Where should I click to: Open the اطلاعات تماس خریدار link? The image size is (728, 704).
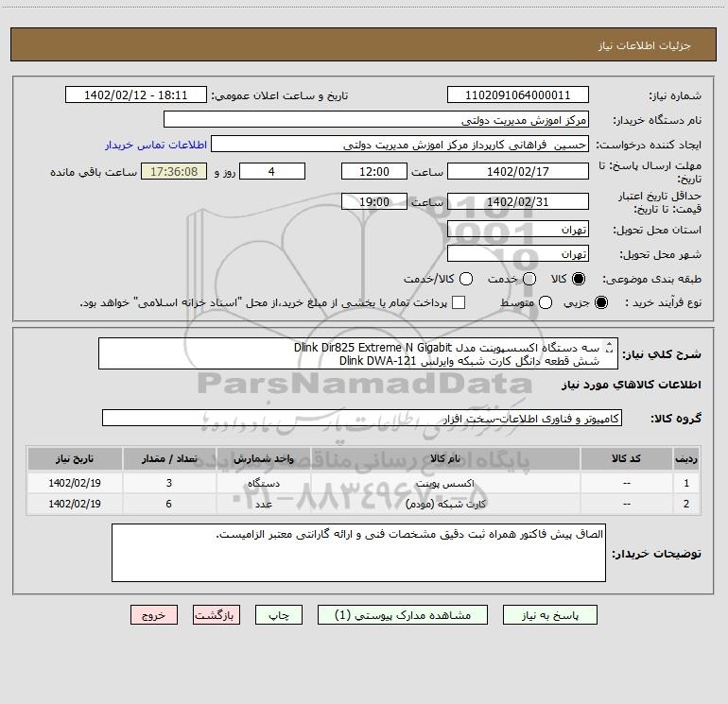click(x=156, y=145)
